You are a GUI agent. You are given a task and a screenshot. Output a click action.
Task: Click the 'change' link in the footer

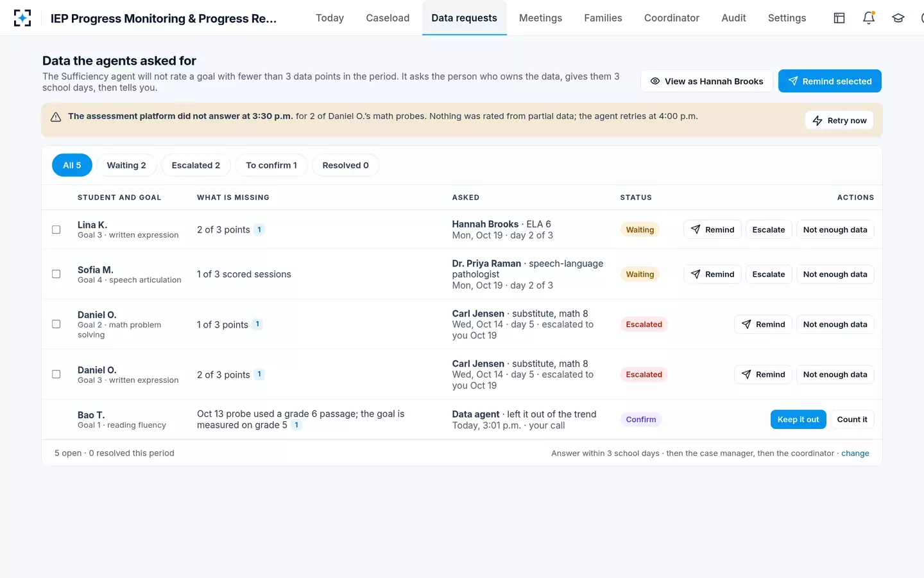(x=855, y=453)
